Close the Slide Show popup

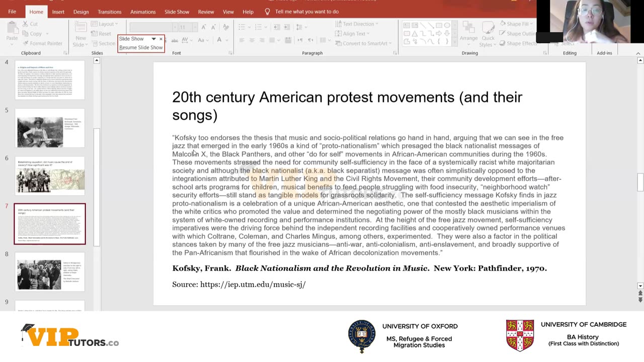click(x=161, y=39)
